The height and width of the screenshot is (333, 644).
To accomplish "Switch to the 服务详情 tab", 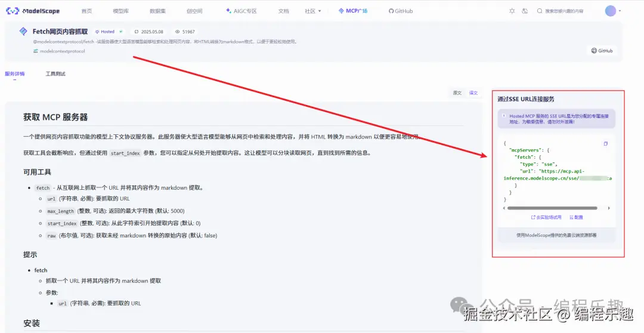I will (x=15, y=74).
